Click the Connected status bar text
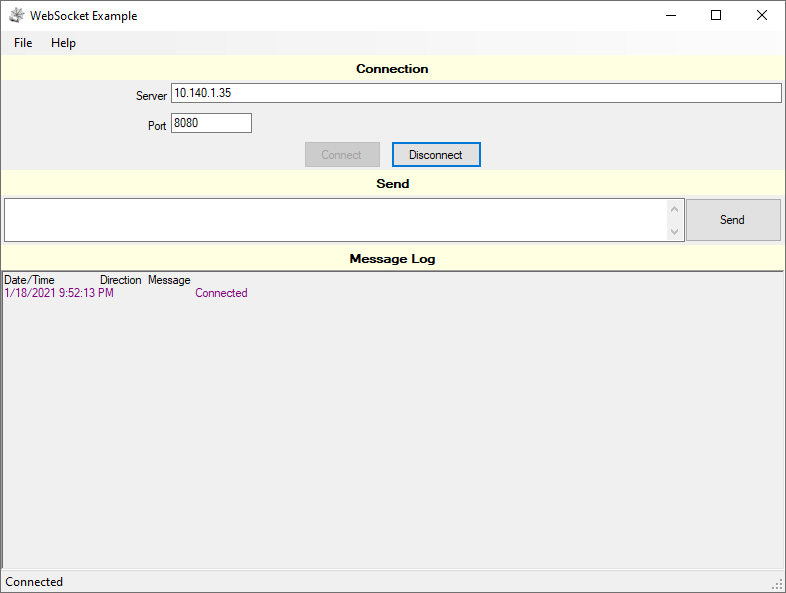 pos(34,582)
